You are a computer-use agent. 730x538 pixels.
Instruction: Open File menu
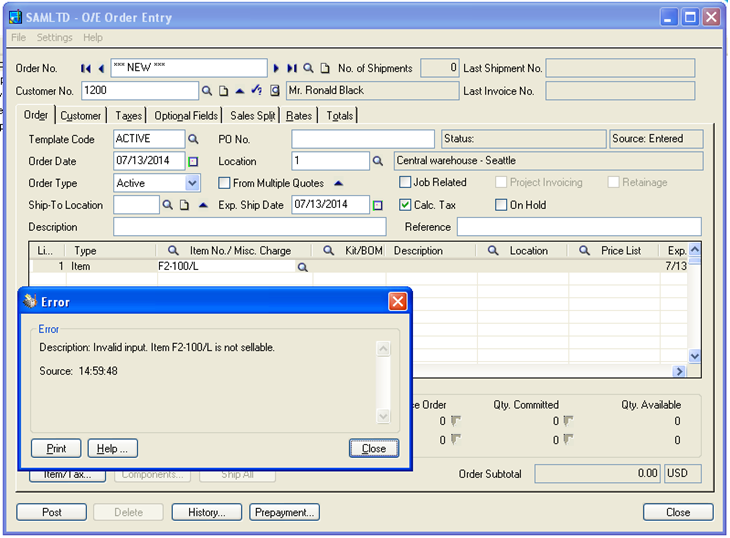click(18, 38)
